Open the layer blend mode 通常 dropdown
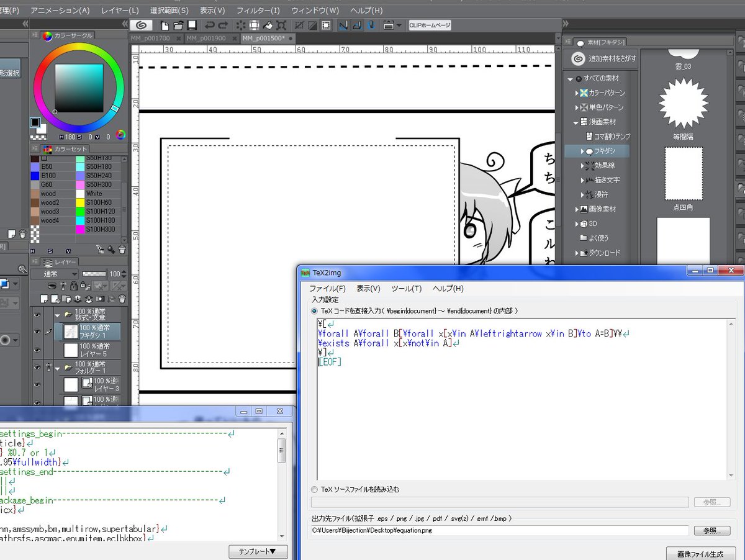 [55, 274]
